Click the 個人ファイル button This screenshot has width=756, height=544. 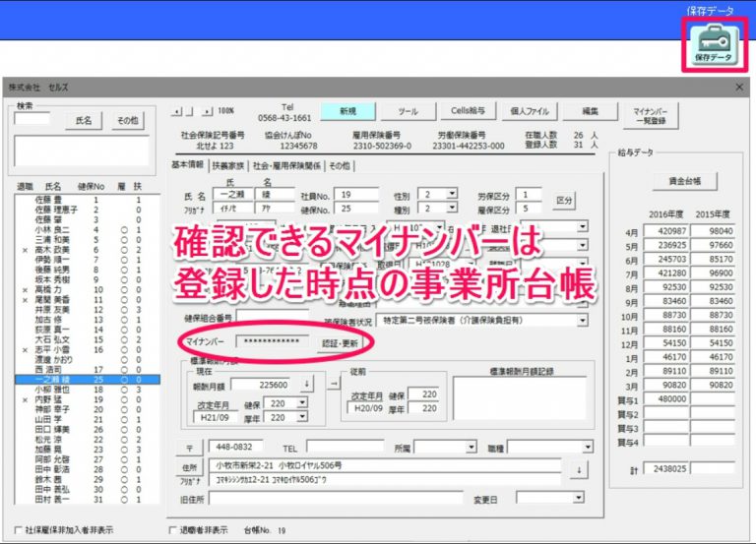tap(530, 111)
